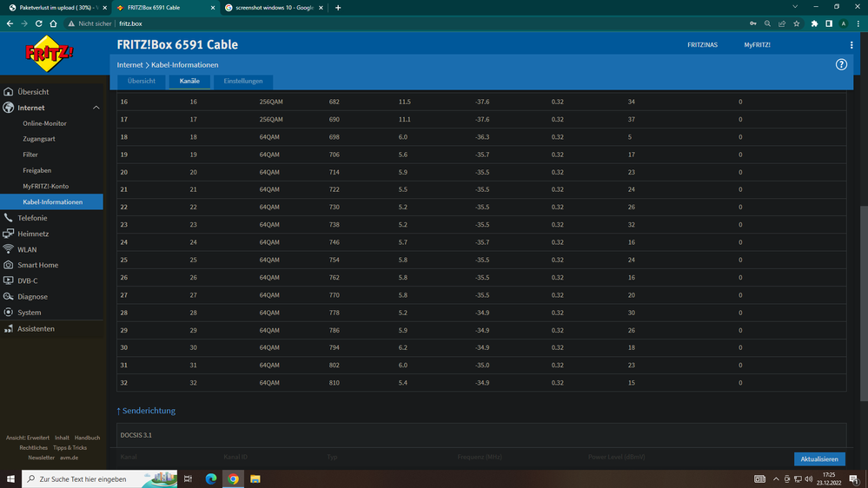The image size is (868, 488).
Task: Click the browser home icon
Action: (53, 23)
